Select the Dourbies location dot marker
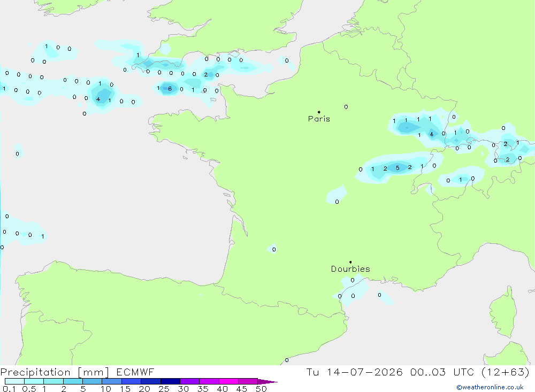The image size is (535, 392). [350, 262]
